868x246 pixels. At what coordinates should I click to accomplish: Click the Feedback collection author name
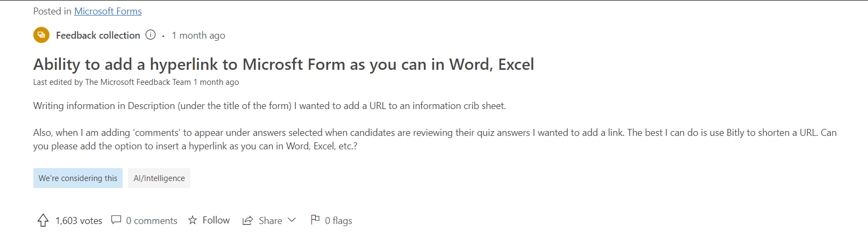98,35
